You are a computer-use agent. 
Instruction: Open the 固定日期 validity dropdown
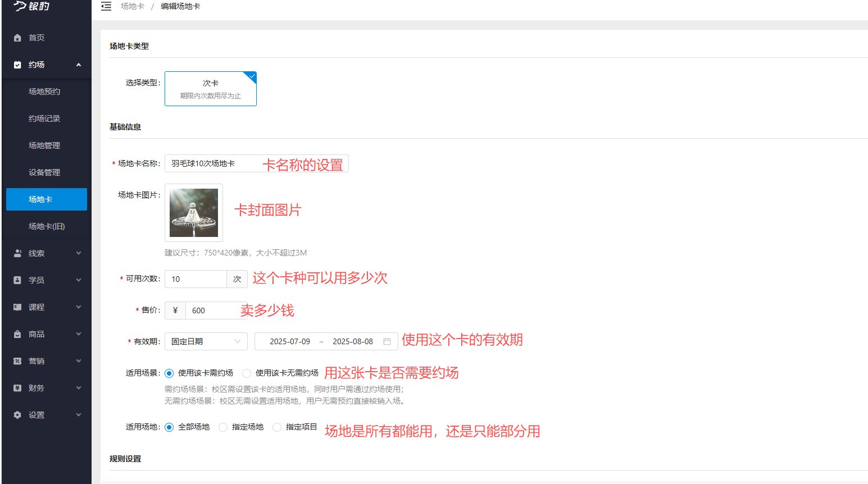[206, 341]
